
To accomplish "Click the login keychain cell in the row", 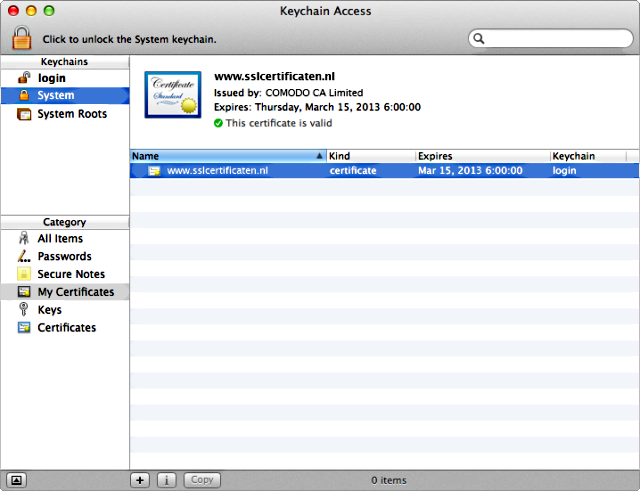I will 564,171.
